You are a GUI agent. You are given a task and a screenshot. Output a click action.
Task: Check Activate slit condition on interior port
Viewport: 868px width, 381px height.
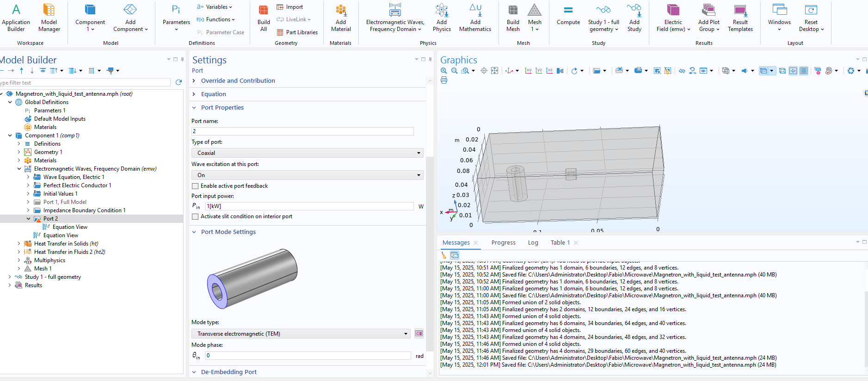[x=195, y=216]
